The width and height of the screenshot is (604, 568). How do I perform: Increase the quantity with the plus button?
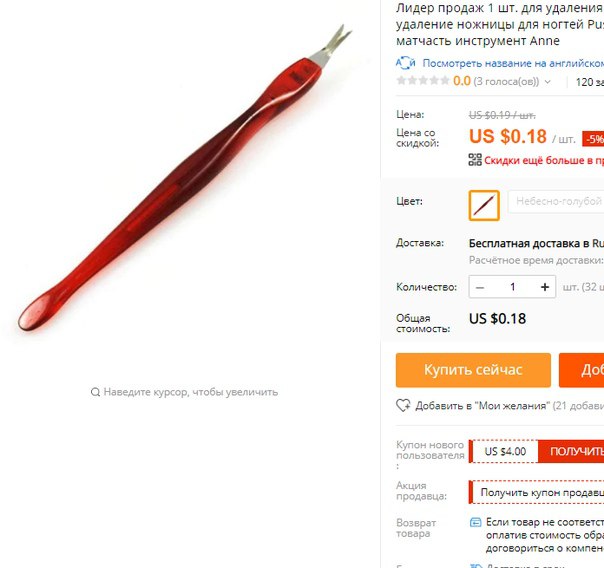click(x=545, y=287)
